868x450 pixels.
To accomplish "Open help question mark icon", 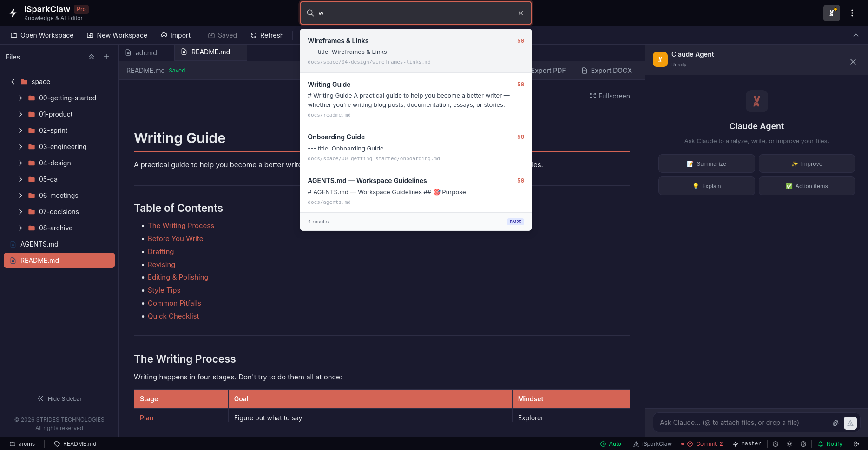I will click(x=803, y=444).
